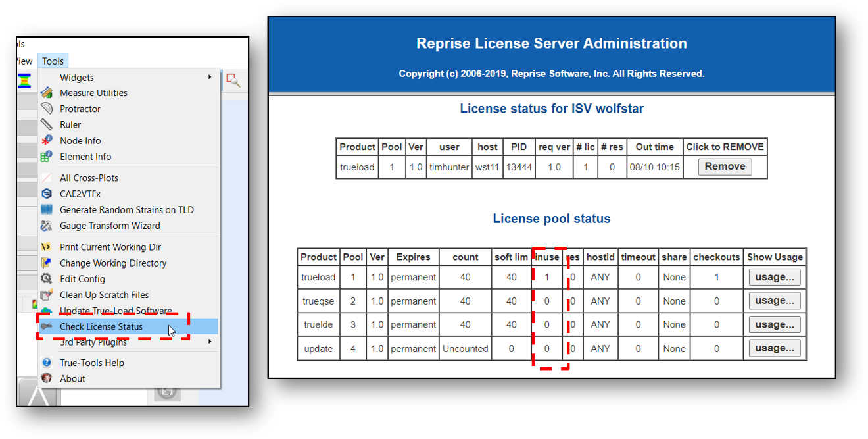Click the 'timhunter' user cell
This screenshot has width=868, height=439.
(x=450, y=167)
